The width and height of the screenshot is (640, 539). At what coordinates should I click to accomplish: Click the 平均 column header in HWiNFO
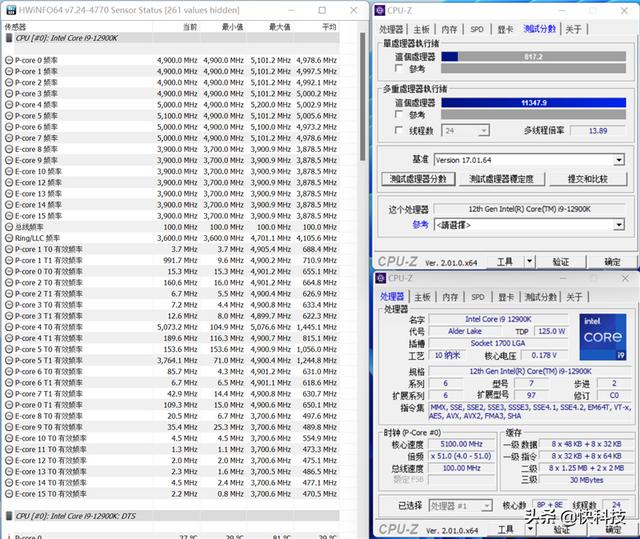(x=329, y=27)
